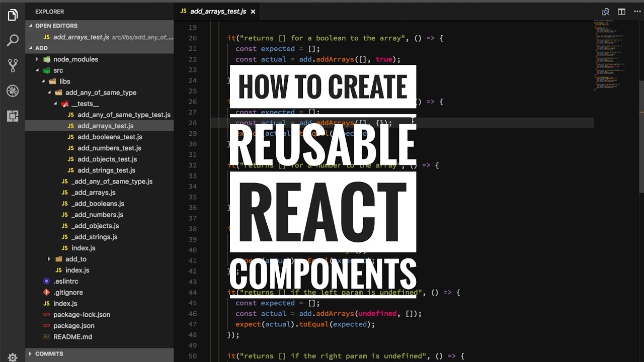This screenshot has width=644, height=362.
Task: Open the Source Control view
Action: (x=13, y=65)
